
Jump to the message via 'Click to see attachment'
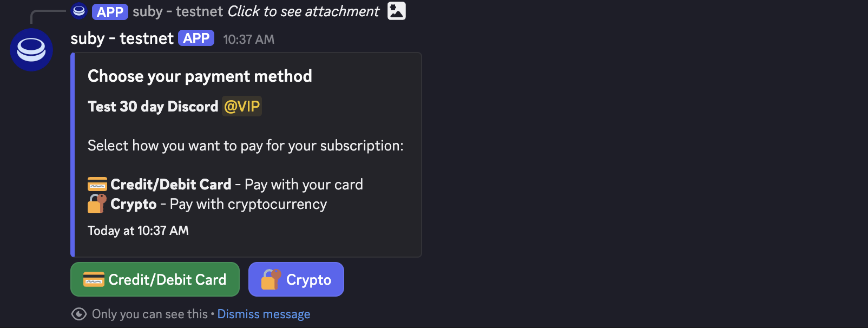[303, 11]
